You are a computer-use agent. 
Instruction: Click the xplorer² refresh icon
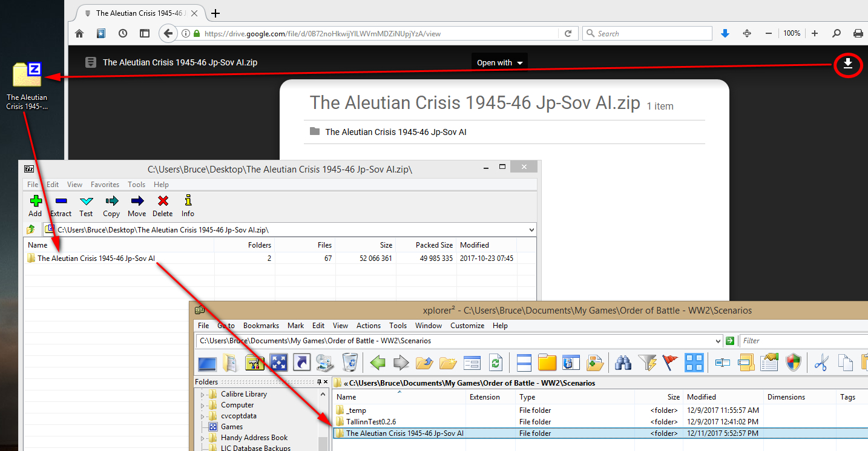pos(496,363)
